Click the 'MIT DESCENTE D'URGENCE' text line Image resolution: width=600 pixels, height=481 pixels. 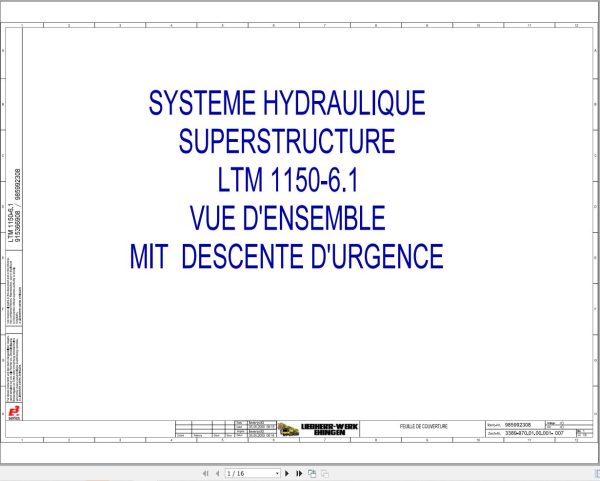tap(287, 256)
